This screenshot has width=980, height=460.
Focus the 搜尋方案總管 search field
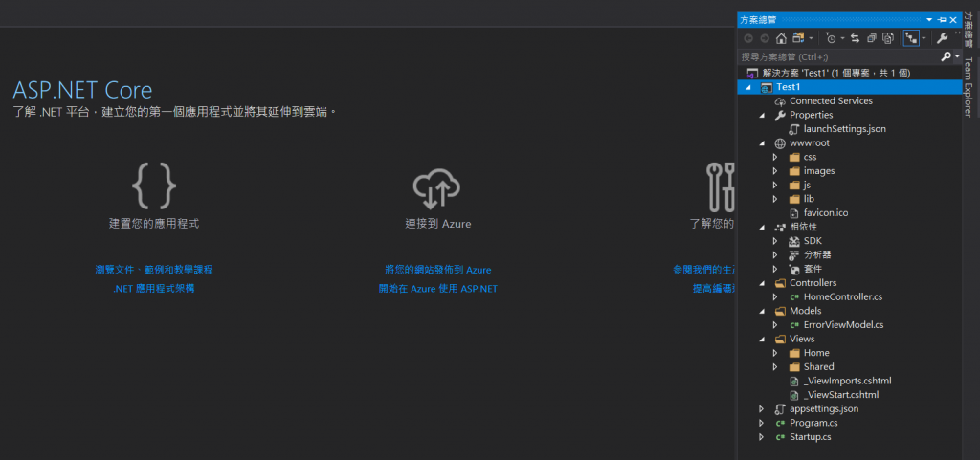tap(839, 56)
